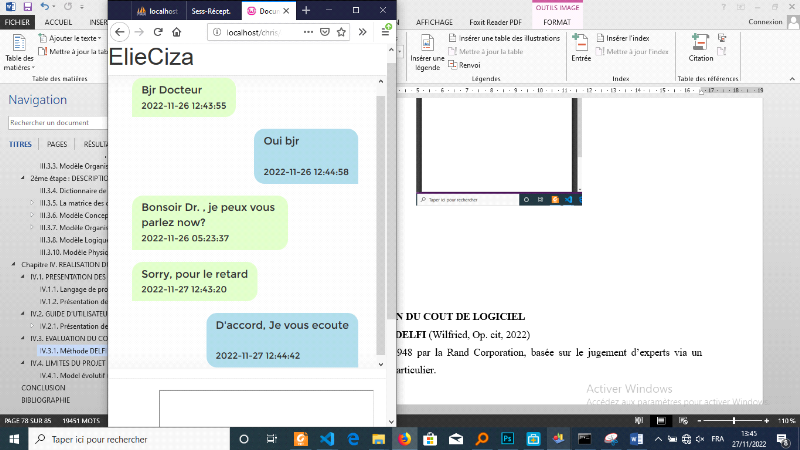
Task: Go to the BIBLIOGRAPHIE heading
Action: (45, 400)
